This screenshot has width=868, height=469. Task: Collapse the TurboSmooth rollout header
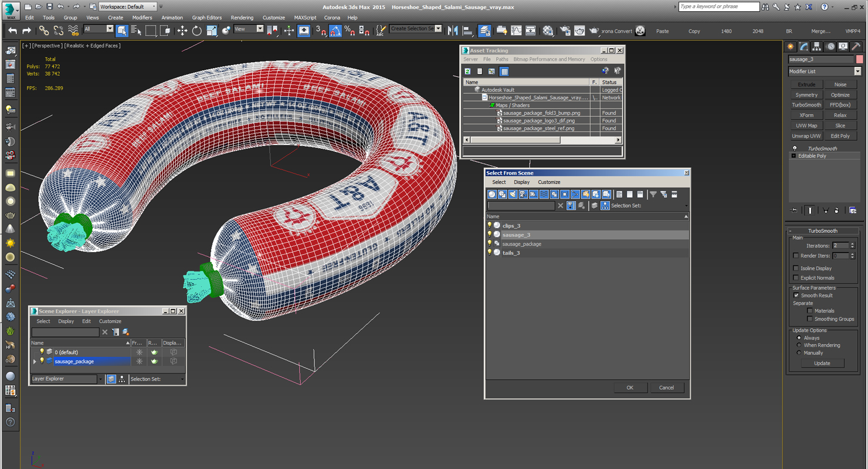pyautogui.click(x=824, y=231)
